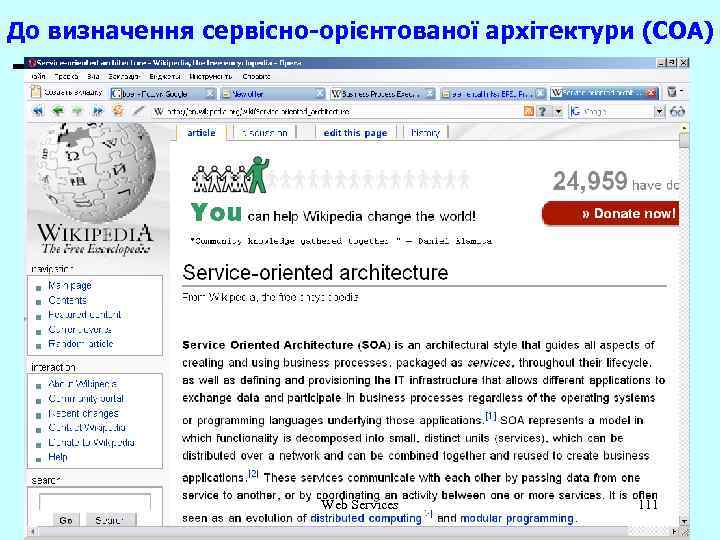This screenshot has width=720, height=540.
Task: Open the Вид menu
Action: click(x=93, y=77)
